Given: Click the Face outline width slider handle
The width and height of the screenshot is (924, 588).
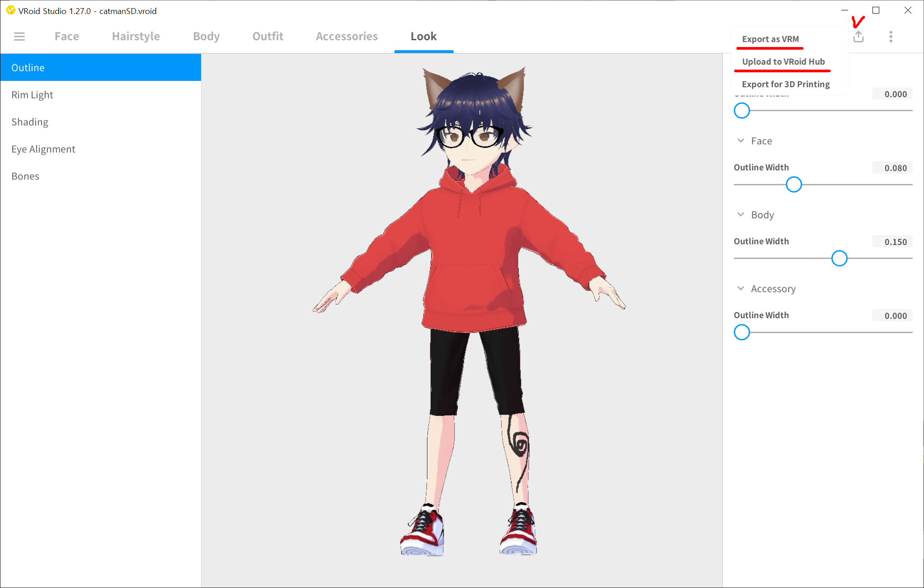Looking at the screenshot, I should 793,184.
